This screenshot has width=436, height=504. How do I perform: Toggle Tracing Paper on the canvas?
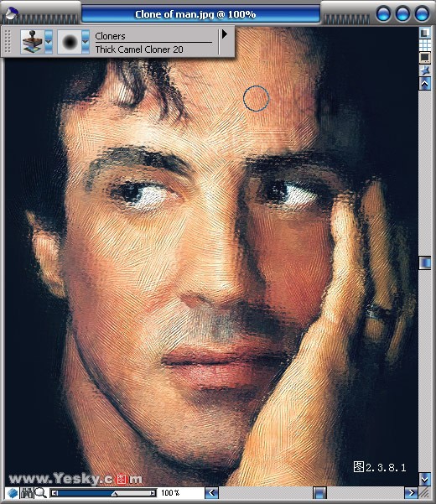click(425, 33)
